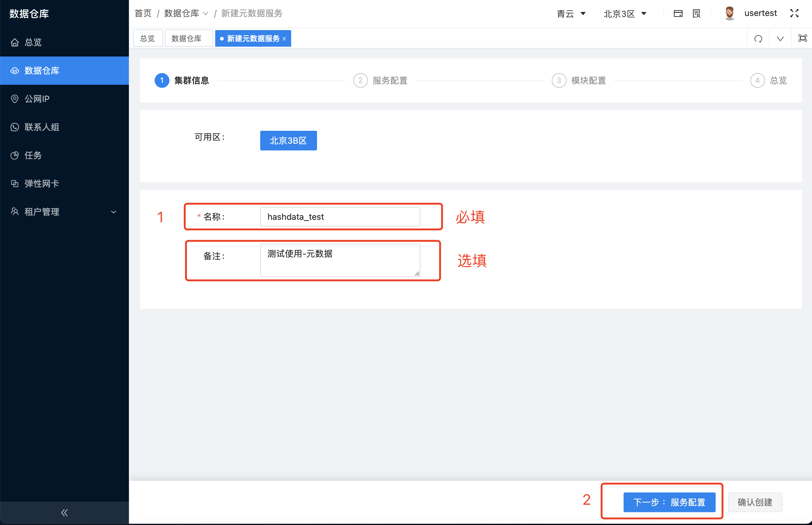This screenshot has height=525, width=812.
Task: Open the 首页 breadcrumb link
Action: coord(143,13)
